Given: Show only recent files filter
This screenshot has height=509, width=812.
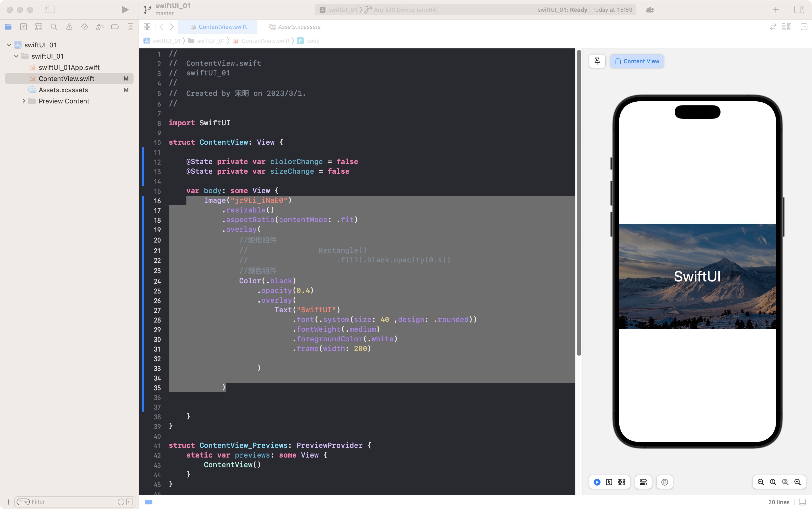Looking at the screenshot, I should pos(121,502).
